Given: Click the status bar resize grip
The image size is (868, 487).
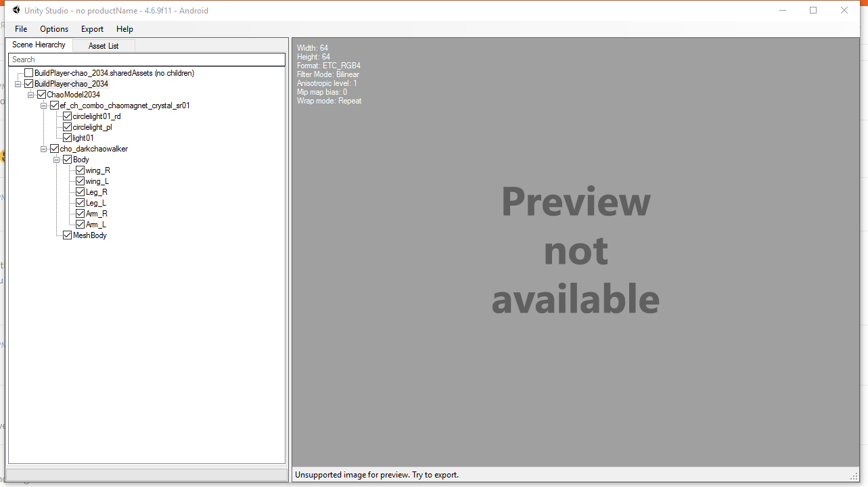Looking at the screenshot, I should pos(854,476).
